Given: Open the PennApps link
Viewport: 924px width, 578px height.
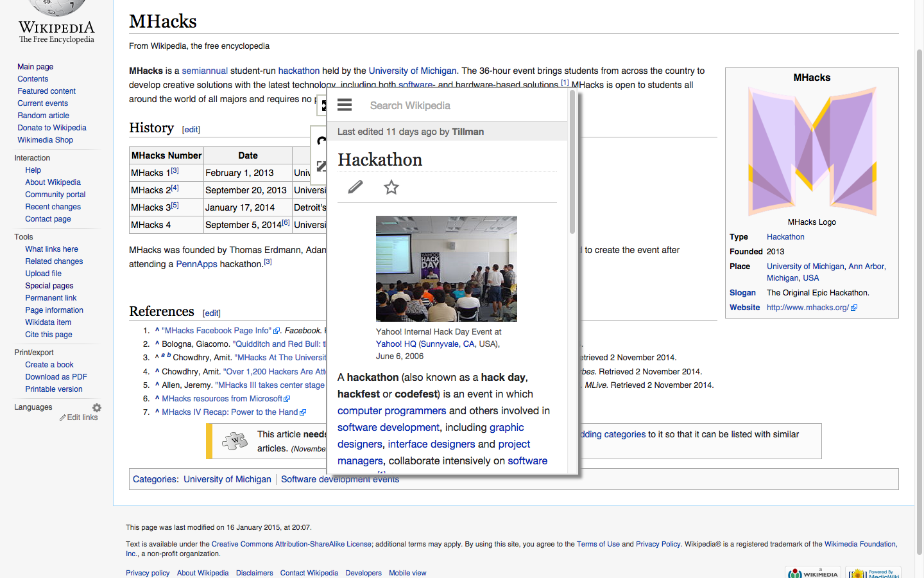Looking at the screenshot, I should (x=196, y=264).
